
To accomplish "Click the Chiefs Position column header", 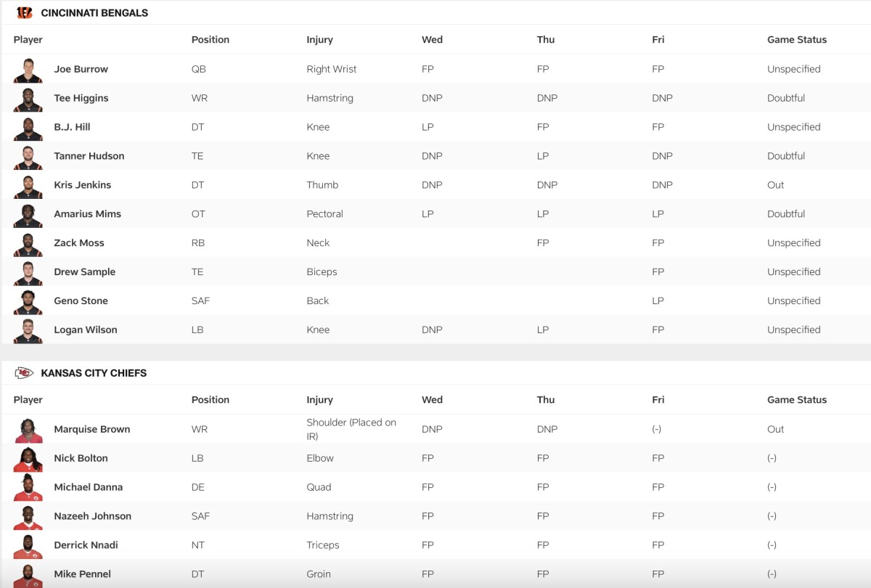I will coord(210,400).
